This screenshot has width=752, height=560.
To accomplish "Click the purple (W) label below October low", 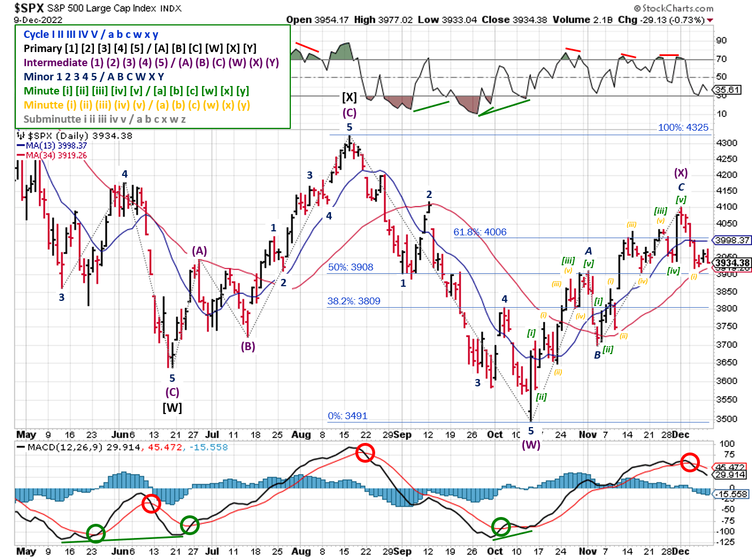I will click(531, 445).
